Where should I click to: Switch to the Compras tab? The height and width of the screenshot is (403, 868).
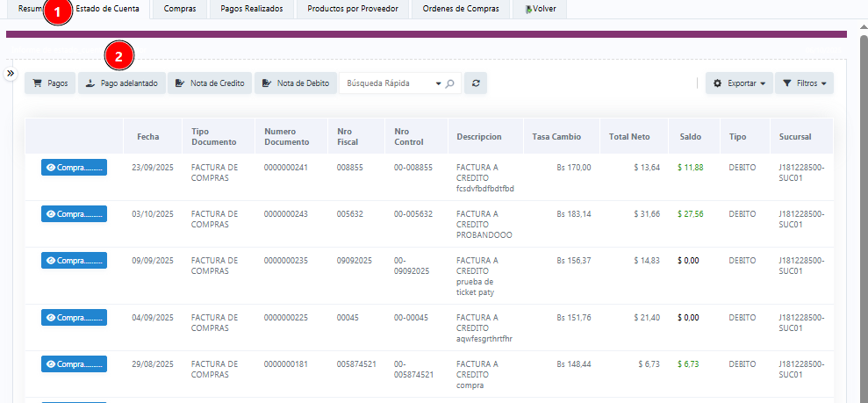(180, 9)
